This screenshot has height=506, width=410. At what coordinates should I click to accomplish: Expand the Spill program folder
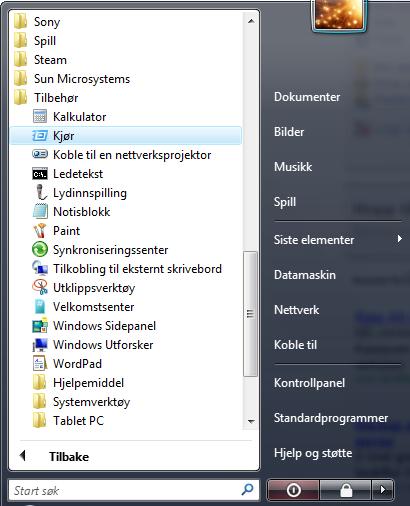pos(127,41)
